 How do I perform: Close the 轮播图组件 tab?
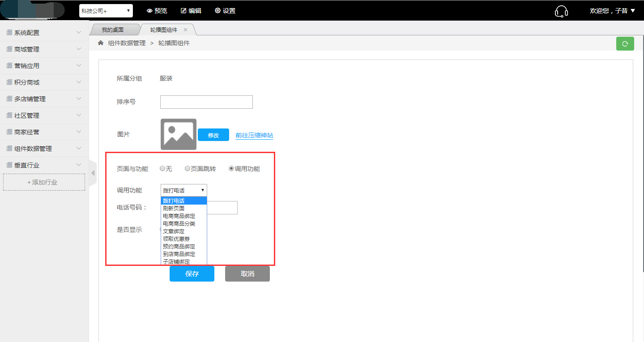click(x=186, y=30)
